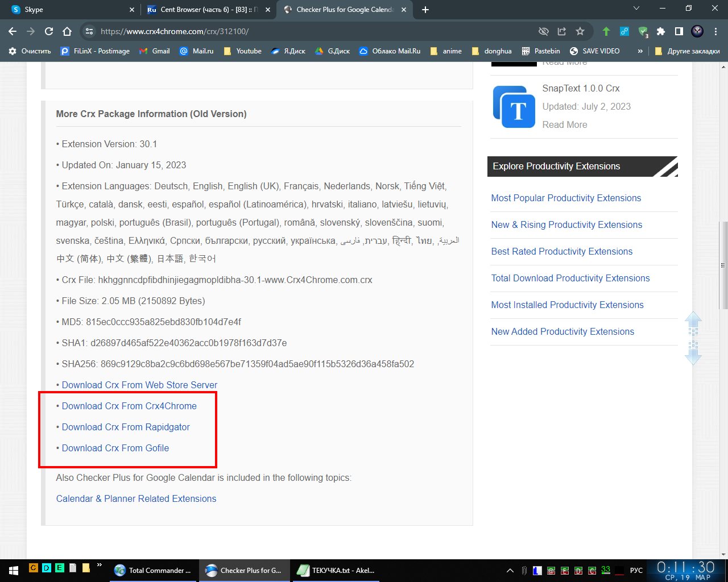Toggle the browser side panel
The image size is (728, 582).
679,31
